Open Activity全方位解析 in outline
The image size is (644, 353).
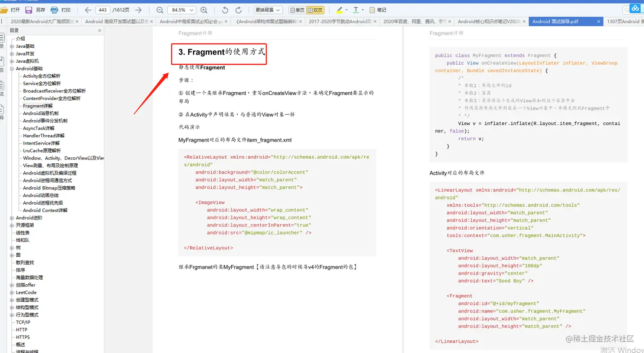[42, 76]
